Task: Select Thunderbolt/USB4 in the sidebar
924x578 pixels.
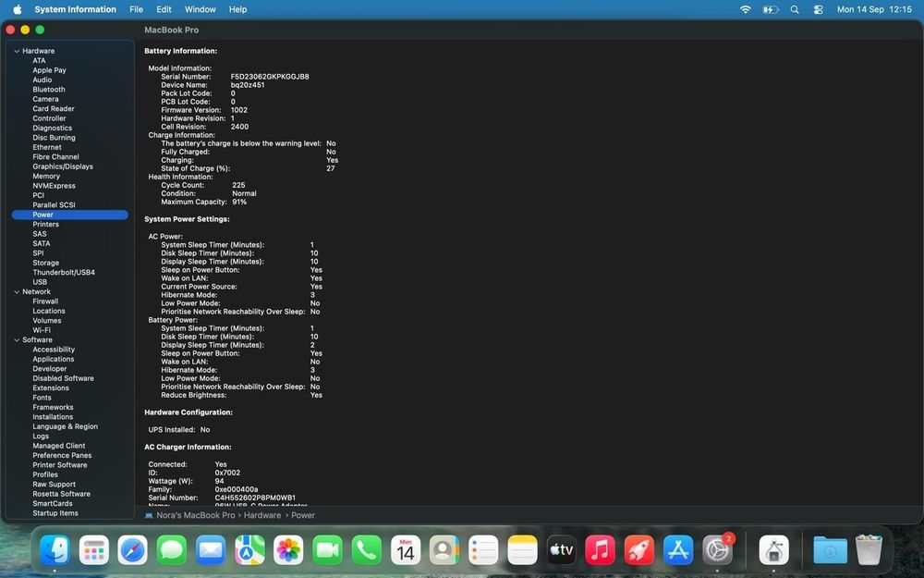Action: 64,273
